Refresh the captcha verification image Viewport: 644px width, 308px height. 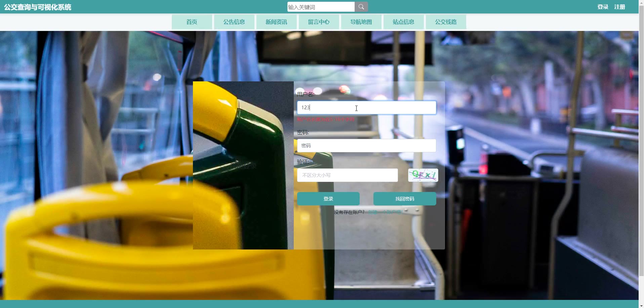[423, 175]
